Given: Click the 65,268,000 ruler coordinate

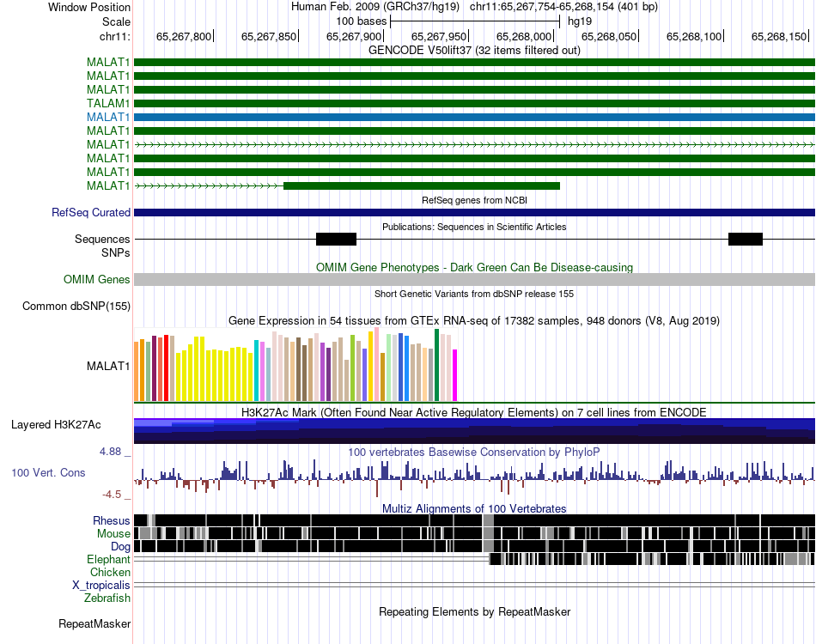Looking at the screenshot, I should pyautogui.click(x=524, y=36).
